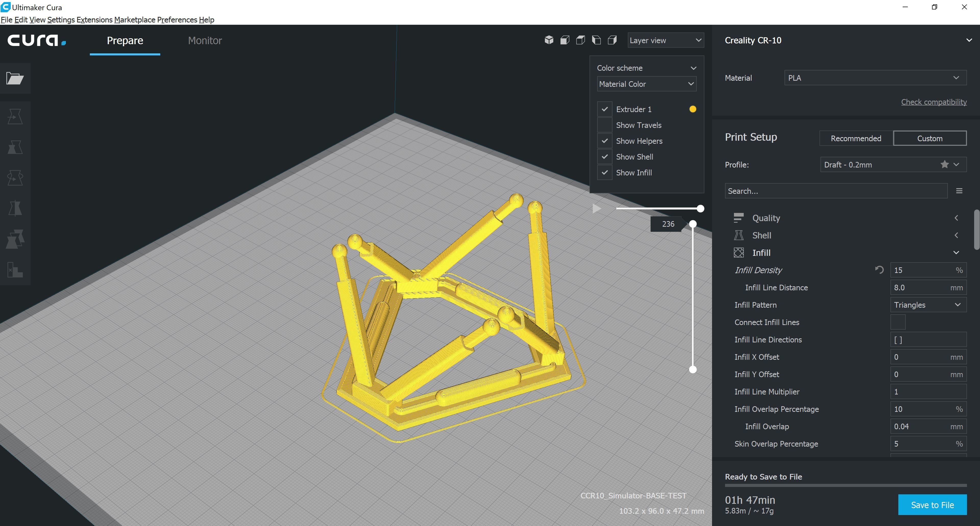Click the Save to File button

click(932, 505)
